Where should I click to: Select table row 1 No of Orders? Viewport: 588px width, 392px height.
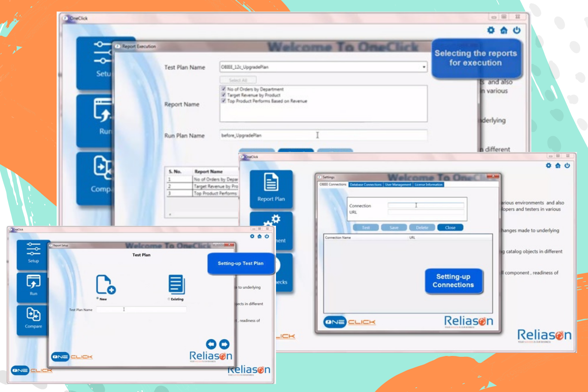pos(203,179)
